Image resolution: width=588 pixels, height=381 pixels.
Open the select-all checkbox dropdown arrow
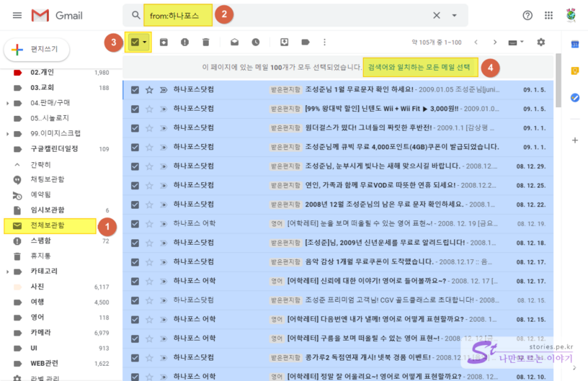pyautogui.click(x=145, y=42)
